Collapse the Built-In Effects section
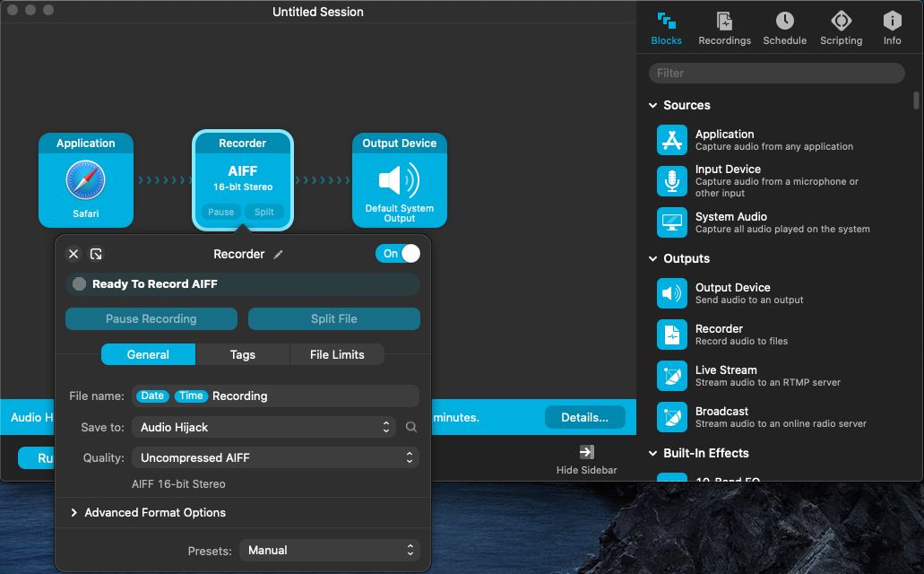The width and height of the screenshot is (924, 574). tap(653, 453)
